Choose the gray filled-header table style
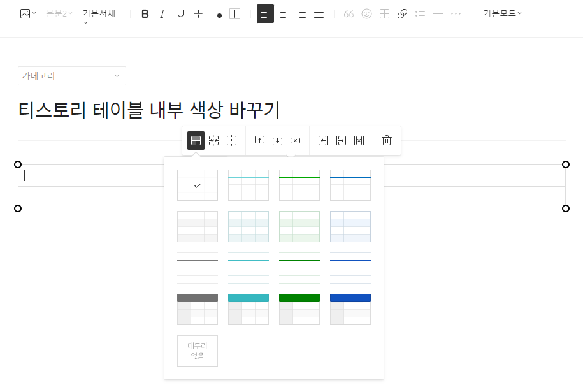Screen dimensions: 583x392 198,309
